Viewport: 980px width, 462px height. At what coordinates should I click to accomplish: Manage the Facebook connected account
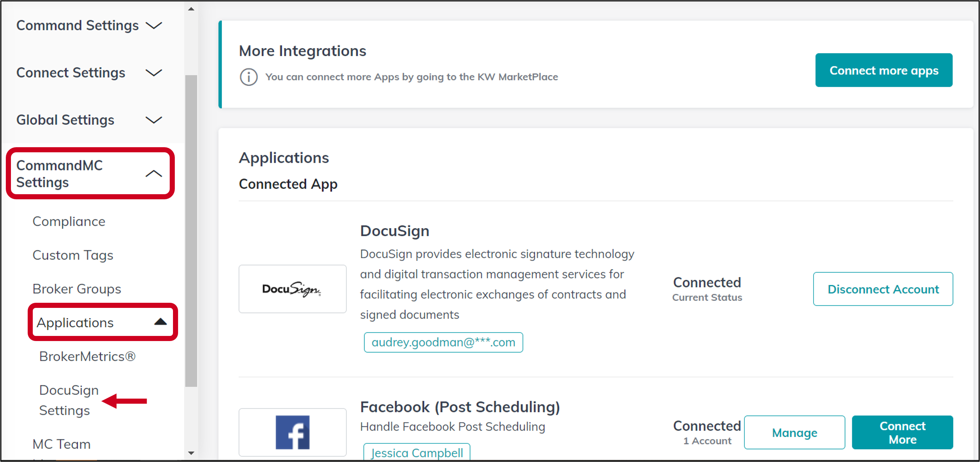pos(794,432)
